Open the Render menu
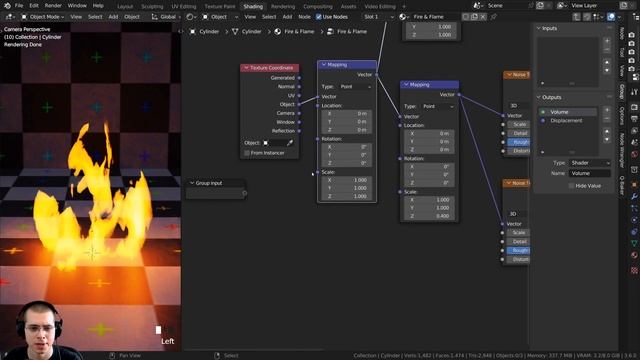Viewport: 640px width, 360px height. click(x=53, y=6)
